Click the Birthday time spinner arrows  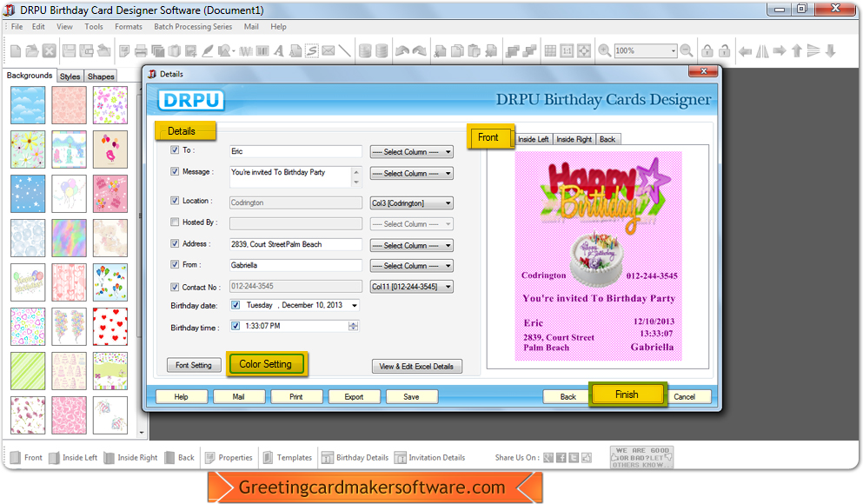[x=354, y=326]
